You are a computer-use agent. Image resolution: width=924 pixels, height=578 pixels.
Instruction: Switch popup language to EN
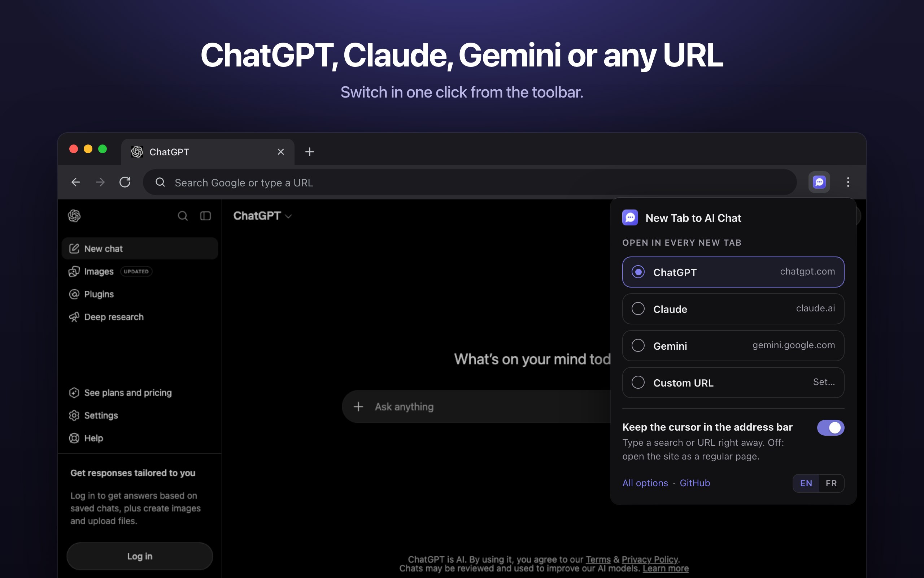tap(806, 483)
